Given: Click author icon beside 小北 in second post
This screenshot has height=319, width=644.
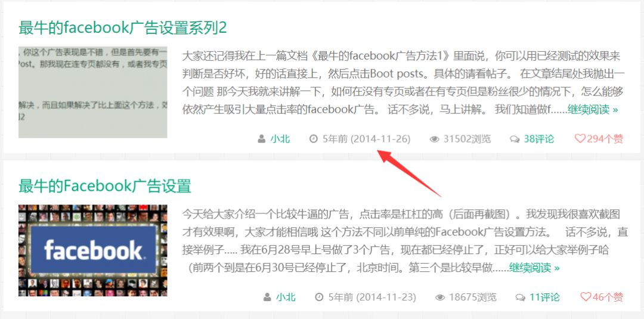Looking at the screenshot, I should 267,298.
